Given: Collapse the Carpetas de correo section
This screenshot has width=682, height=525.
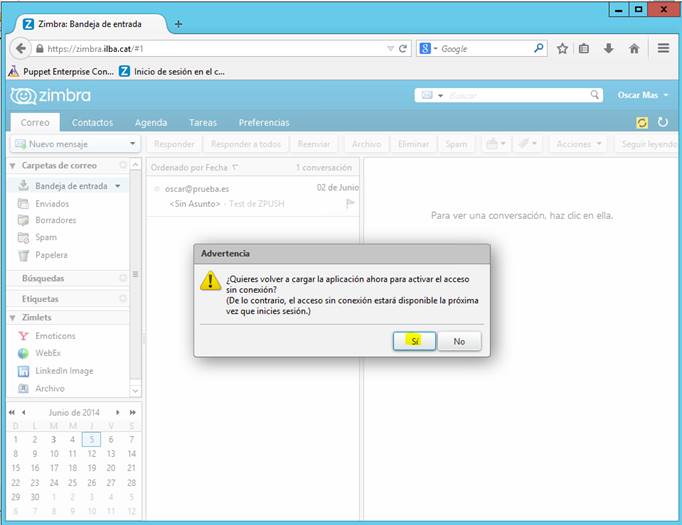Looking at the screenshot, I should tap(13, 166).
